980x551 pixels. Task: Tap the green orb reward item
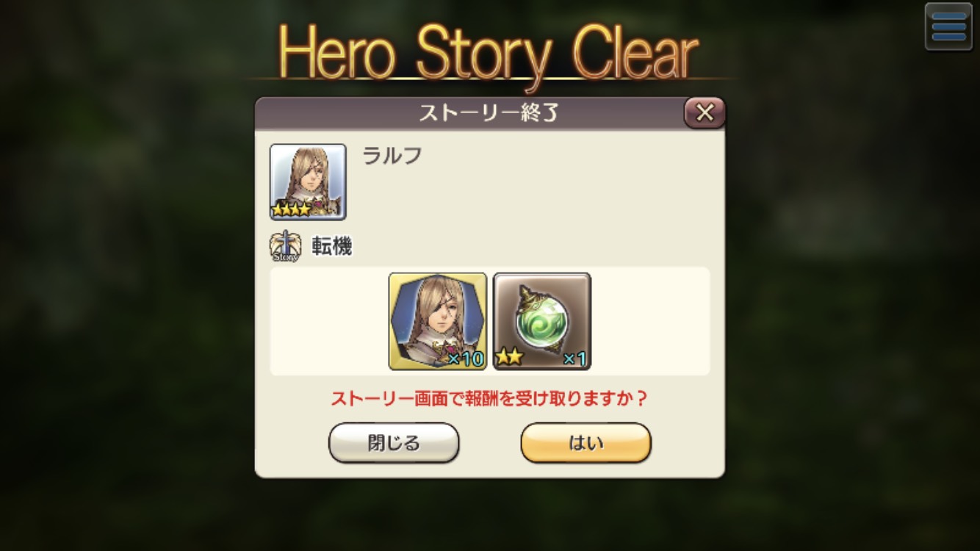tap(542, 321)
